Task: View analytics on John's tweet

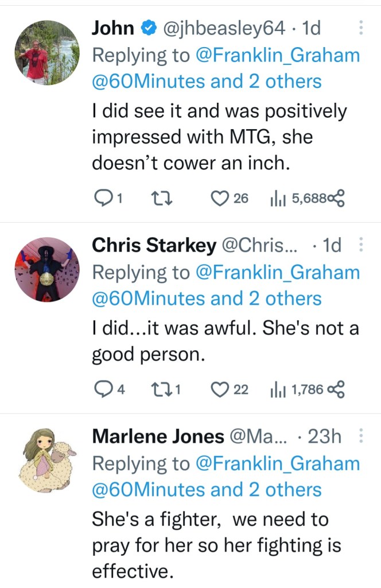Action: (x=277, y=198)
